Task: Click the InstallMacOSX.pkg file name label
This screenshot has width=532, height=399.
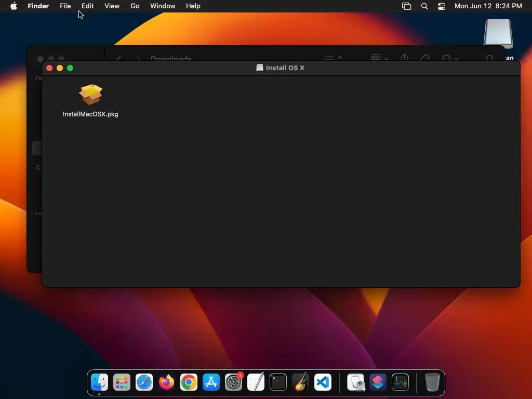Action: tap(90, 114)
